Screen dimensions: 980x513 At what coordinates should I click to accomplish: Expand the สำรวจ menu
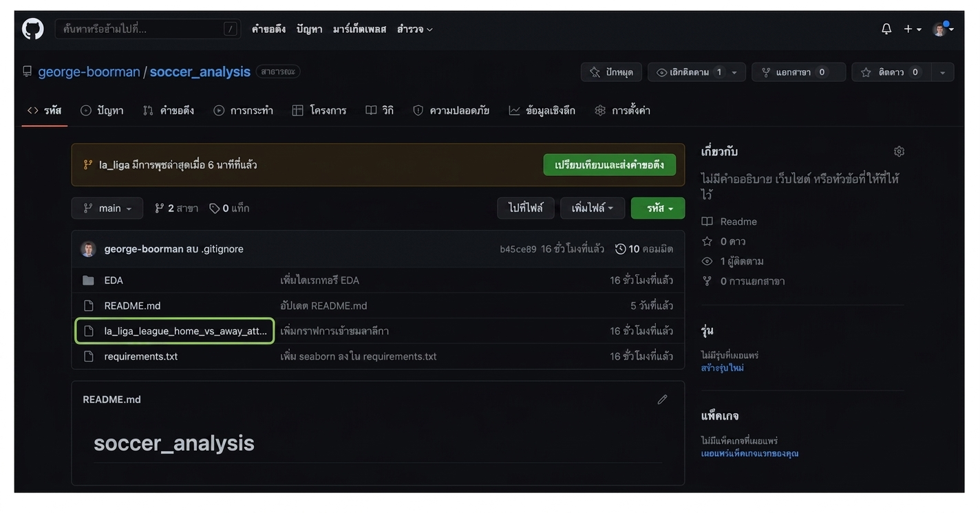pos(414,29)
